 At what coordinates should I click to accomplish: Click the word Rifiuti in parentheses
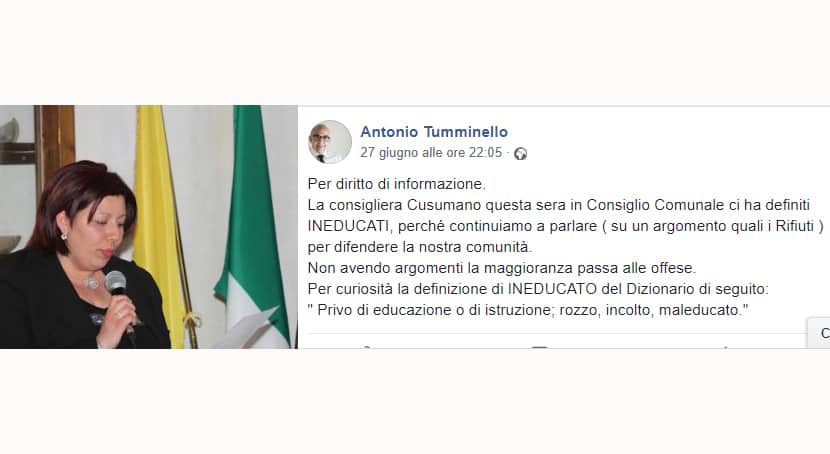[x=795, y=226]
